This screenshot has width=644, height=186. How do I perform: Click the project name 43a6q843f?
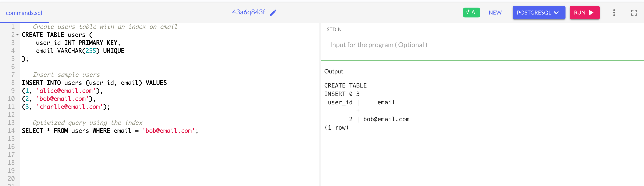[249, 12]
